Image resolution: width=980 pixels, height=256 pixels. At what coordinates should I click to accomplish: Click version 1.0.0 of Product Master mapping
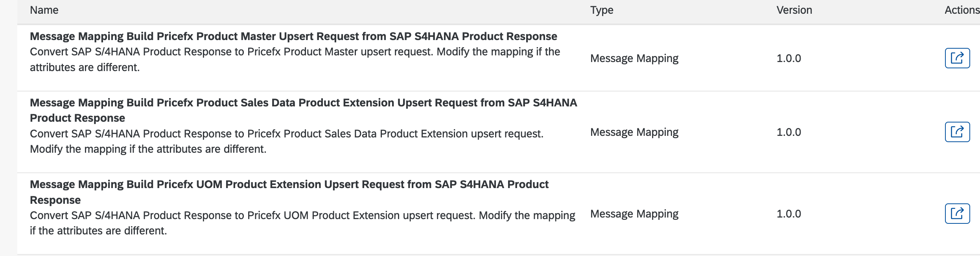click(x=788, y=59)
